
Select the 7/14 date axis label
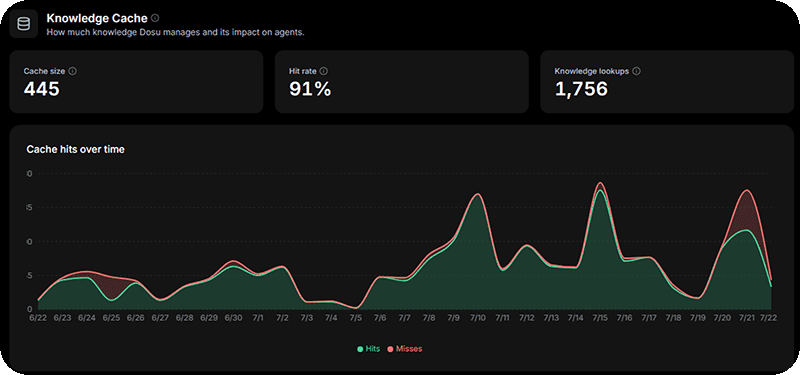pos(576,318)
